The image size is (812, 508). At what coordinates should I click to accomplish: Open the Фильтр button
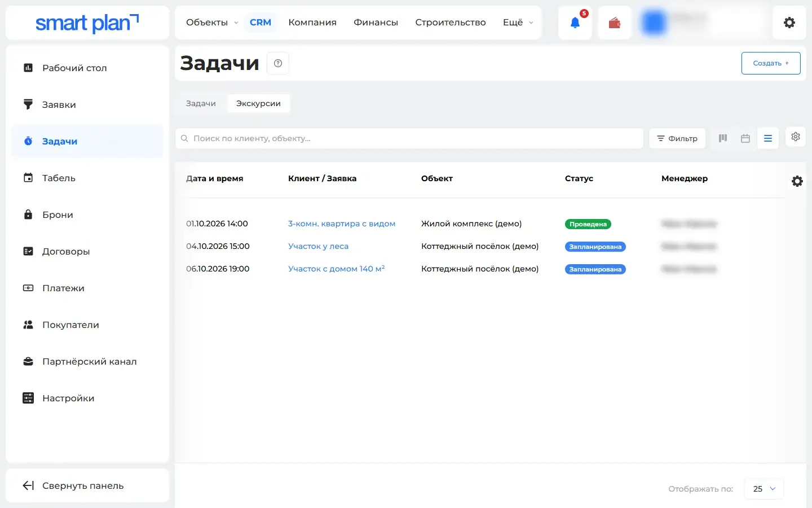(677, 138)
